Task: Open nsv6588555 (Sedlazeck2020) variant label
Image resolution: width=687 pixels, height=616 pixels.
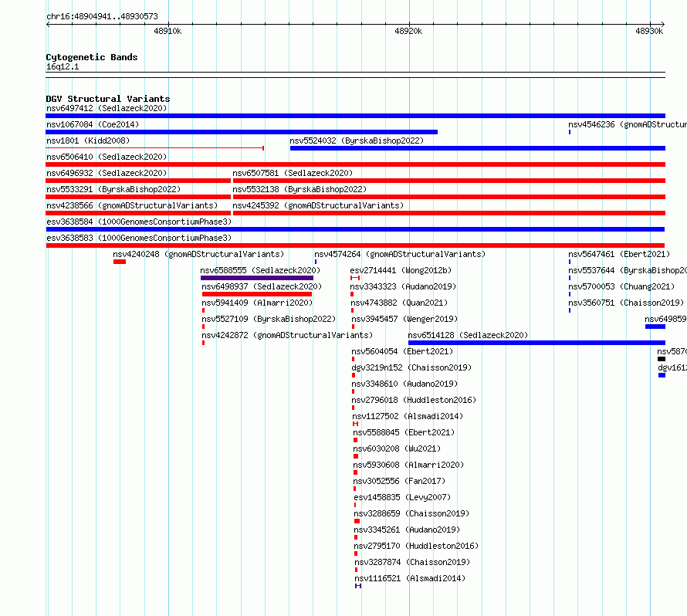Action: pyautogui.click(x=260, y=270)
